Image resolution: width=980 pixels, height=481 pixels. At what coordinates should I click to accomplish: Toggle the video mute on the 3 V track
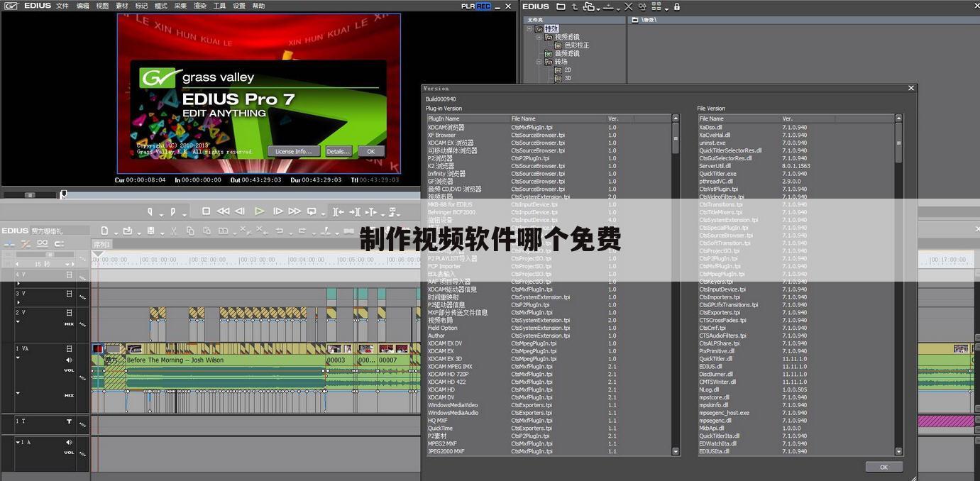(x=69, y=294)
